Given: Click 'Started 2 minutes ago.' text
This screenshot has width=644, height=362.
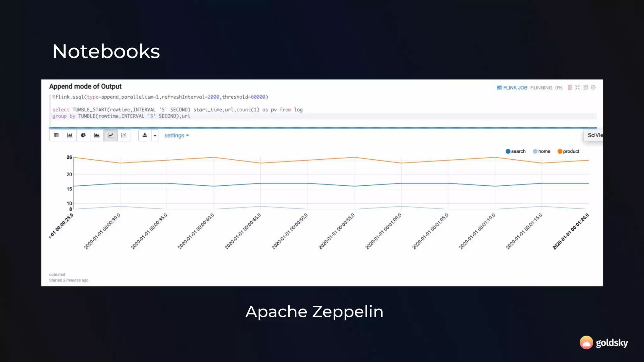Looking at the screenshot, I should [69, 280].
